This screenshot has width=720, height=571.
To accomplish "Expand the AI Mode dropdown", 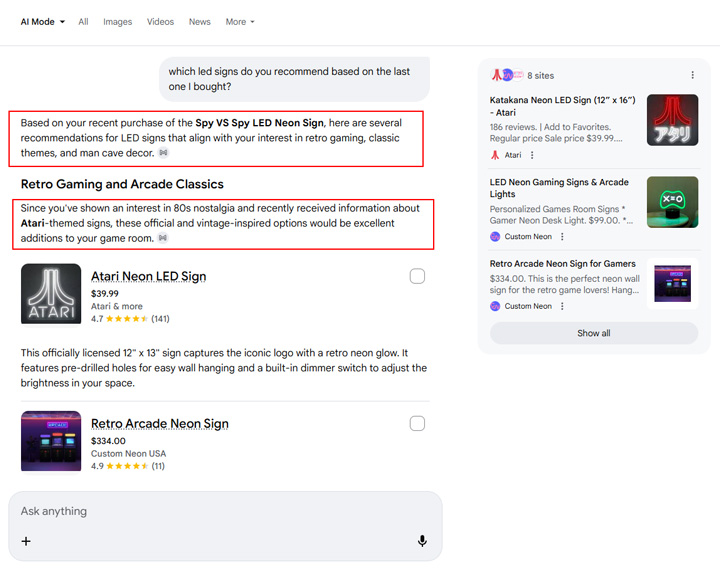I will pos(43,22).
